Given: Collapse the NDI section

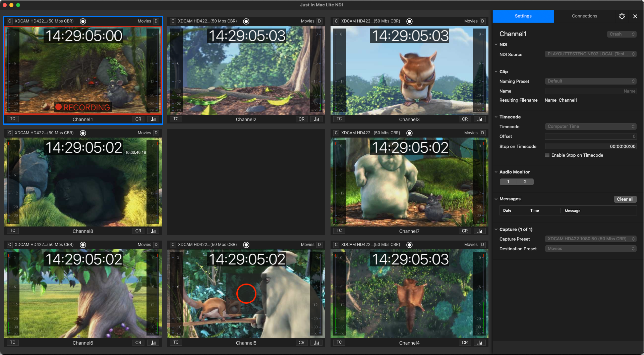Looking at the screenshot, I should pyautogui.click(x=496, y=44).
